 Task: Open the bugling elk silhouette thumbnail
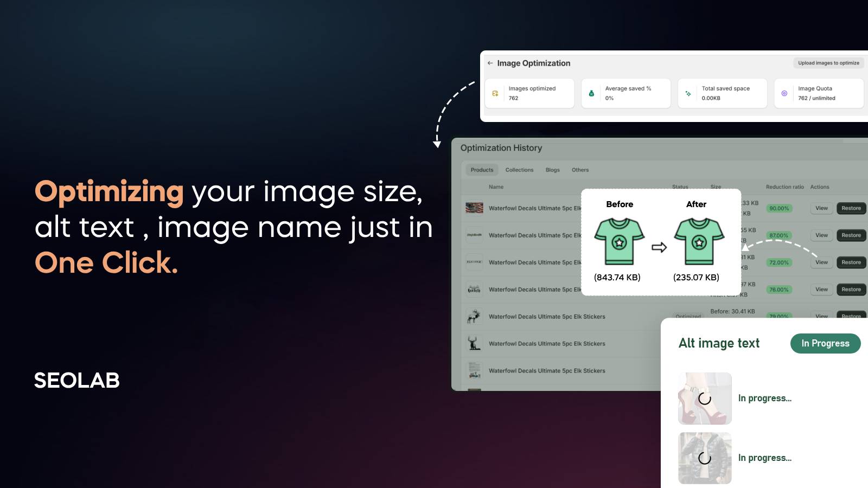tap(474, 316)
